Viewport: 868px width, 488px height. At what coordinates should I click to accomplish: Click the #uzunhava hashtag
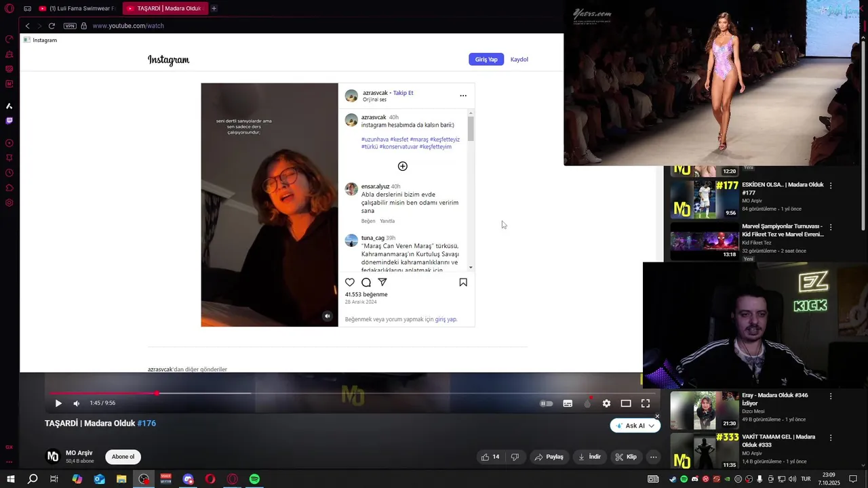(x=375, y=140)
